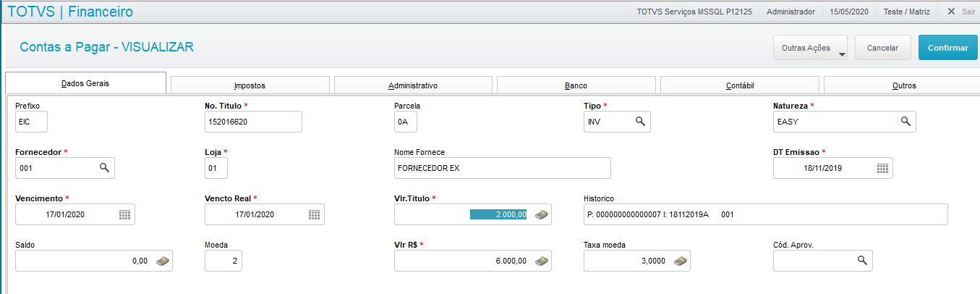Viewport: 980px width, 294px height.
Task: Click the Moeda field with 2
Action: coord(223,261)
